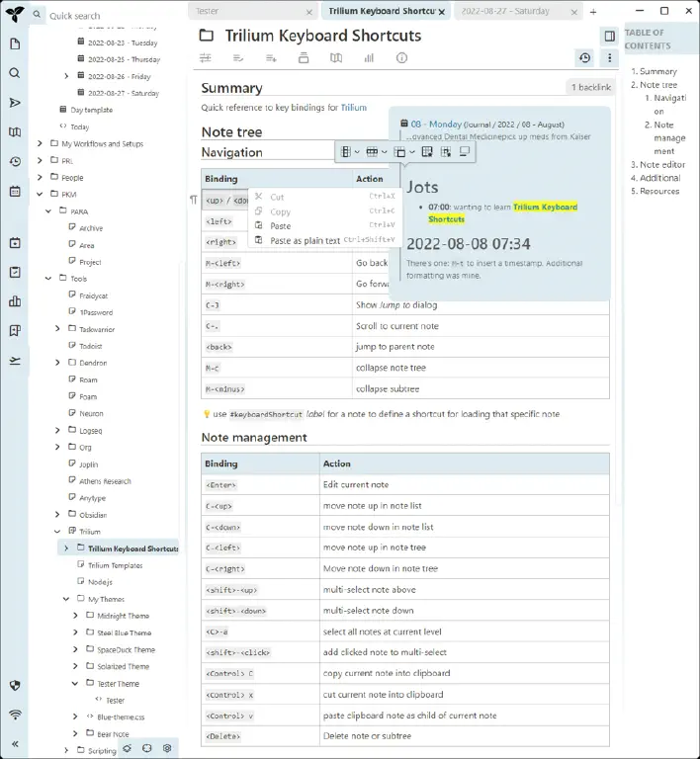Open similar notes bar chart ribbon icon

tap(369, 58)
